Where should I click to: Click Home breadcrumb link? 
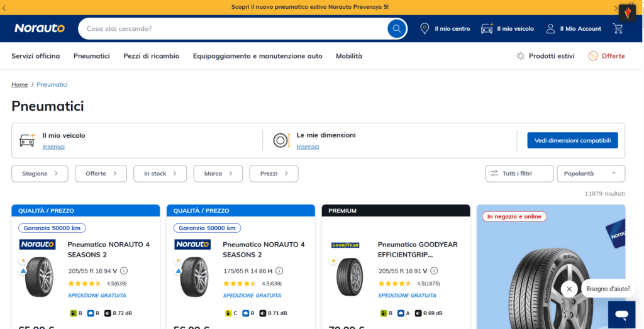tap(19, 85)
